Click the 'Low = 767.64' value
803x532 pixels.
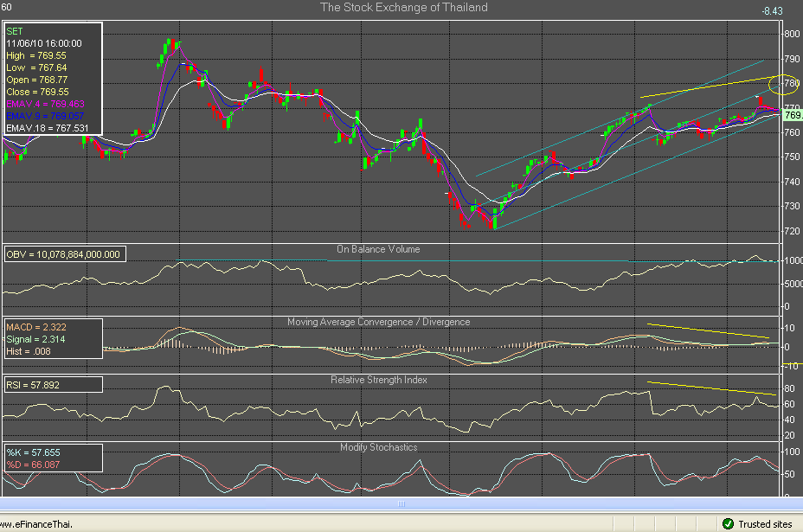pos(37,67)
